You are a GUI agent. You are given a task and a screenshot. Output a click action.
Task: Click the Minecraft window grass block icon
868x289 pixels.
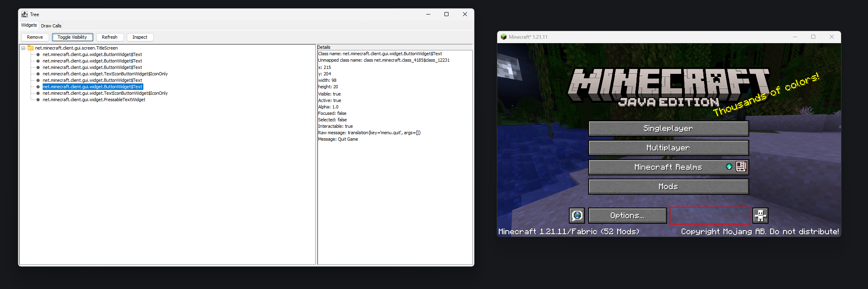[x=503, y=37]
